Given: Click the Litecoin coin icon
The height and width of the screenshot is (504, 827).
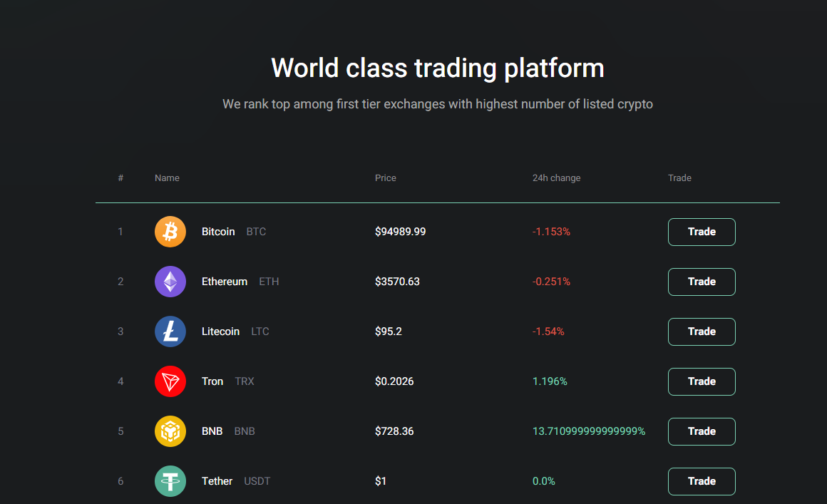Looking at the screenshot, I should (x=170, y=331).
